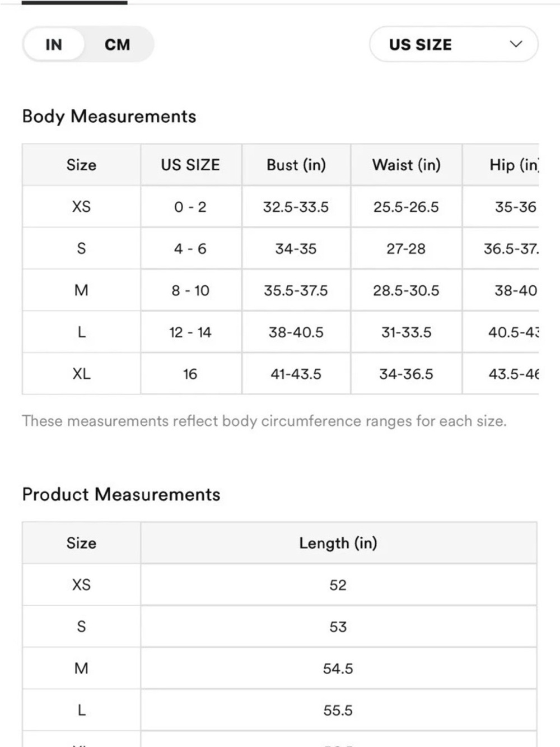Select the XS row in Body Measurements
Image resolution: width=560 pixels, height=747 pixels.
coord(280,207)
